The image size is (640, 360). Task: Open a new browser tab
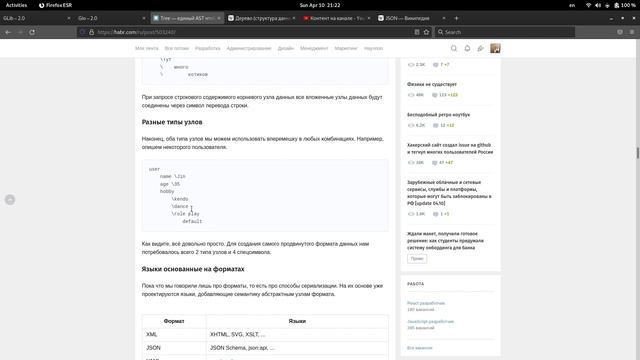point(456,18)
